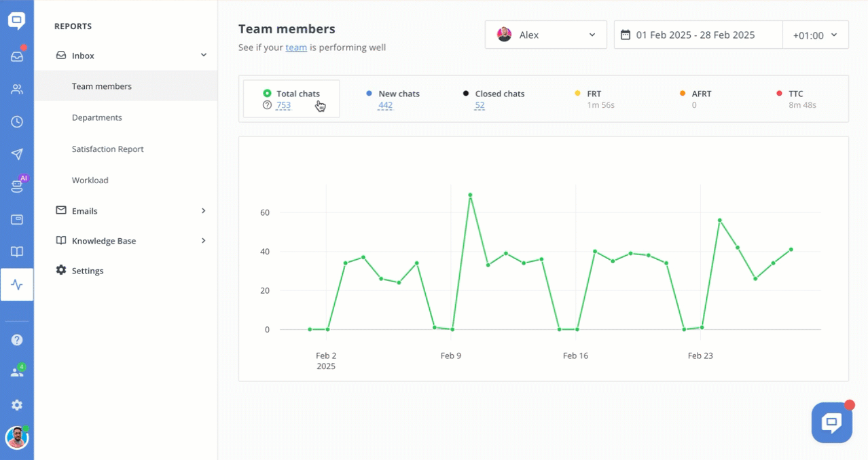Open the Alex team member dropdown
This screenshot has height=460, width=868.
coord(545,35)
